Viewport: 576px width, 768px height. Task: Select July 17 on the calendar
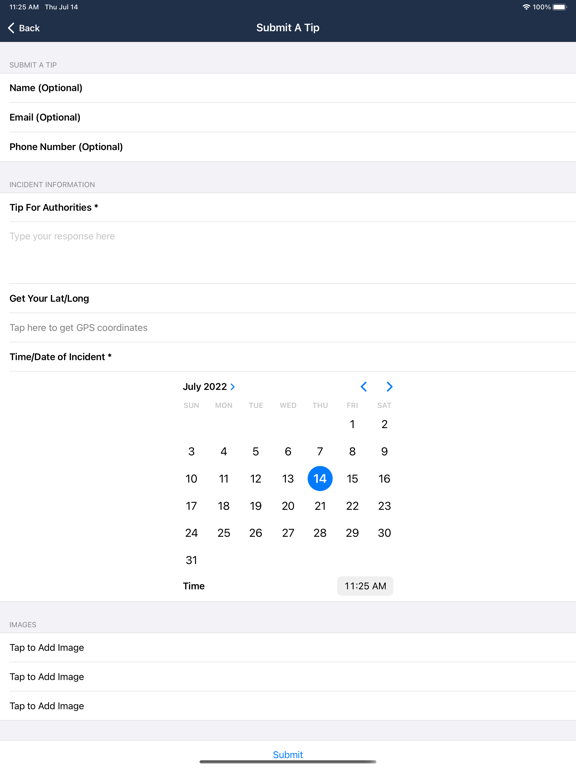[192, 506]
